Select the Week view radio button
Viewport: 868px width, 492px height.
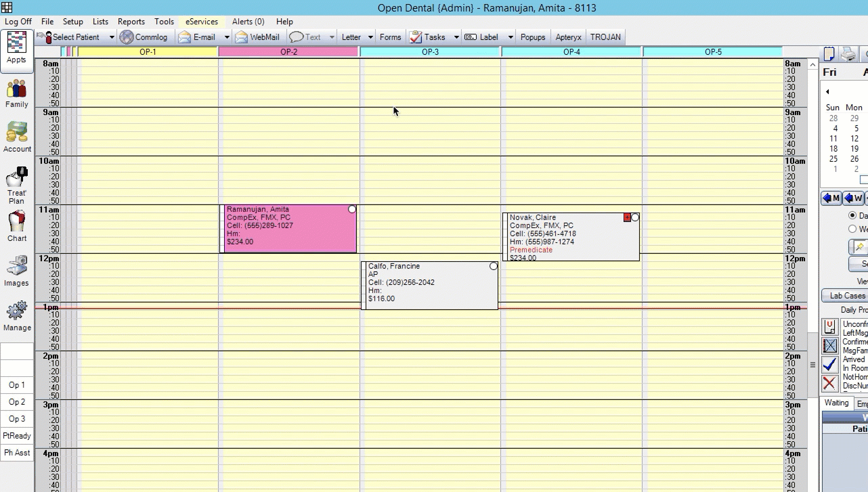pyautogui.click(x=852, y=229)
